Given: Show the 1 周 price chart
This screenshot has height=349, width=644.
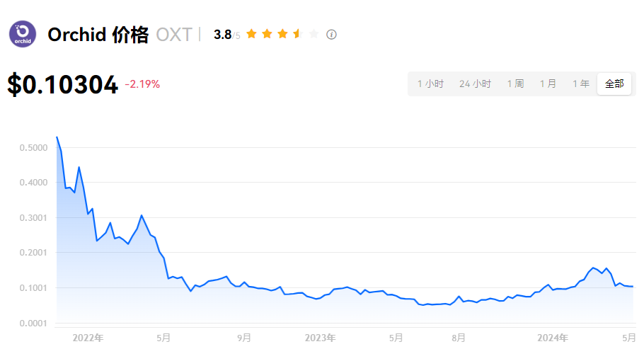Looking at the screenshot, I should coord(515,84).
